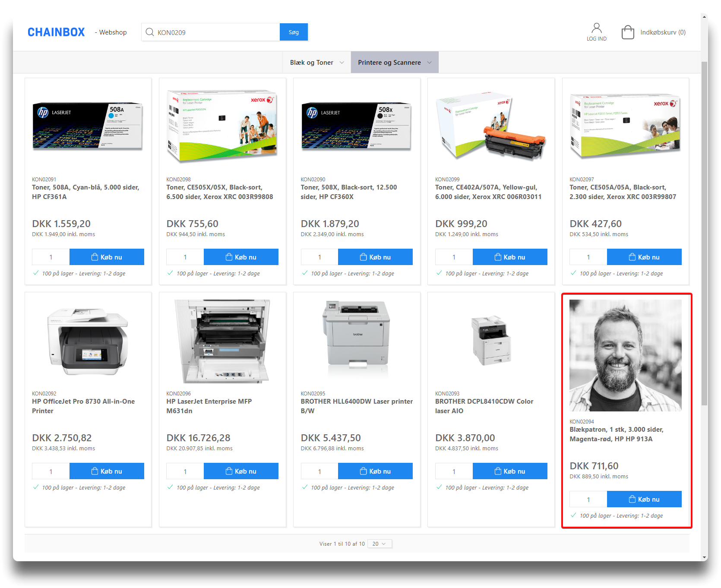Open the LOG IND user icon

coord(596,28)
